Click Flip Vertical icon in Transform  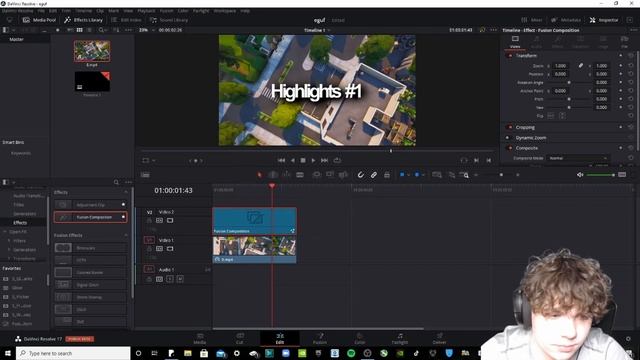562,116
